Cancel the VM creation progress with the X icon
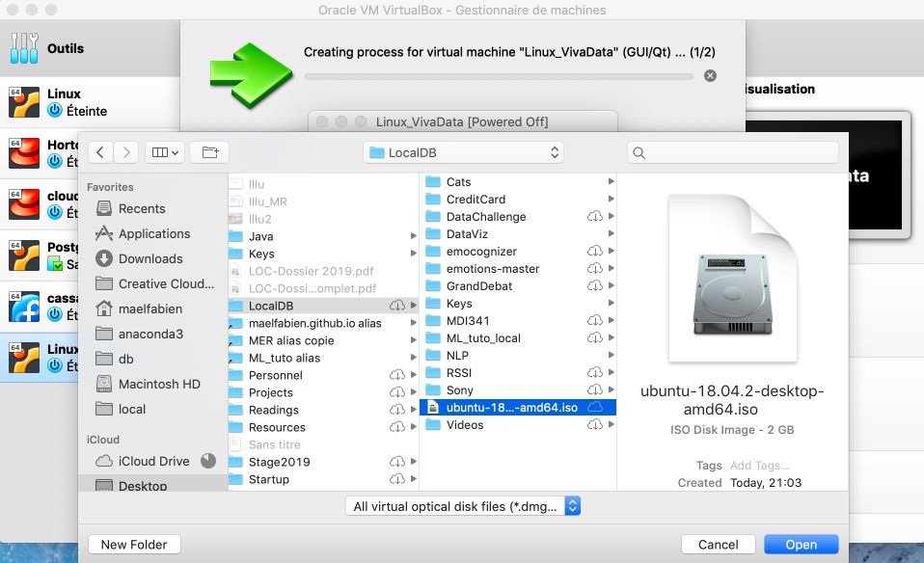Image resolution: width=924 pixels, height=563 pixels. pos(710,75)
